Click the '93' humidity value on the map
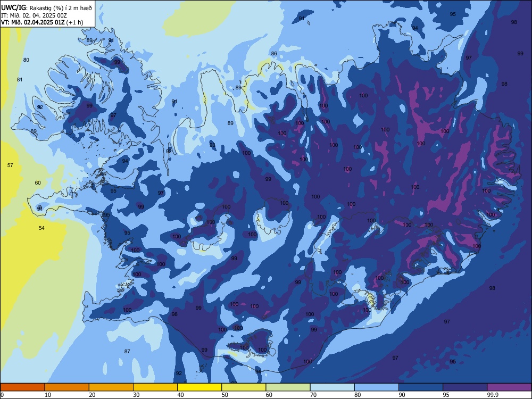This screenshot has height=399, width=532. pos(212,145)
